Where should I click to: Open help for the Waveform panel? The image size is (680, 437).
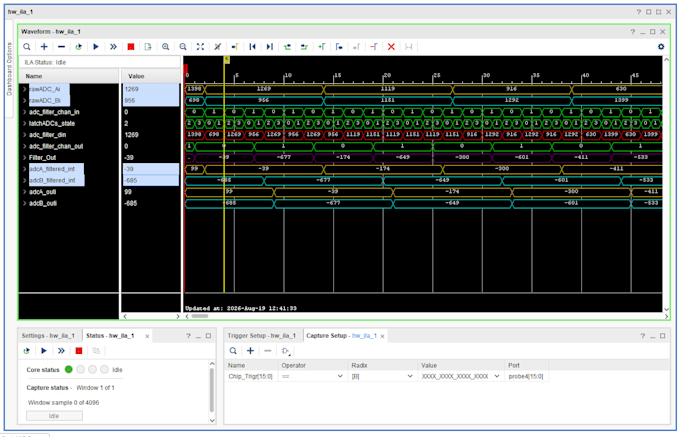633,32
